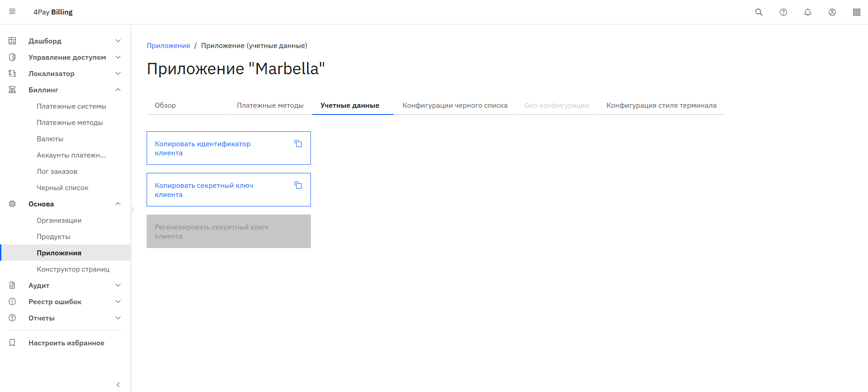This screenshot has height=392, width=868.
Task: Click the bookmark icon for favorites
Action: pyautogui.click(x=12, y=343)
